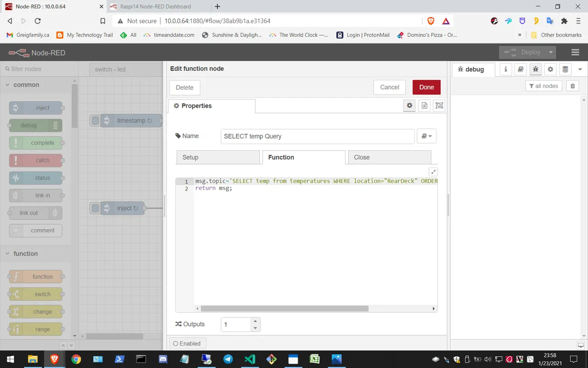Open My Technology Trail bookmark

(x=85, y=35)
